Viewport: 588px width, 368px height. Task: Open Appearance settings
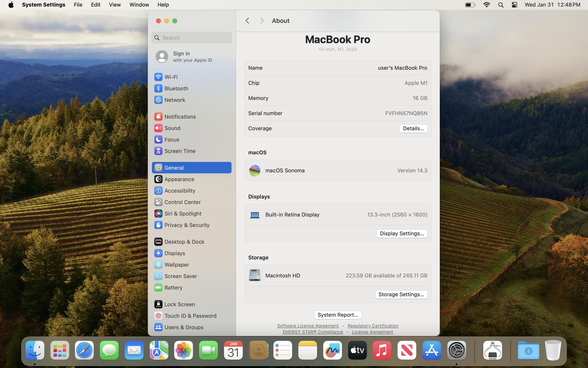tap(192, 179)
